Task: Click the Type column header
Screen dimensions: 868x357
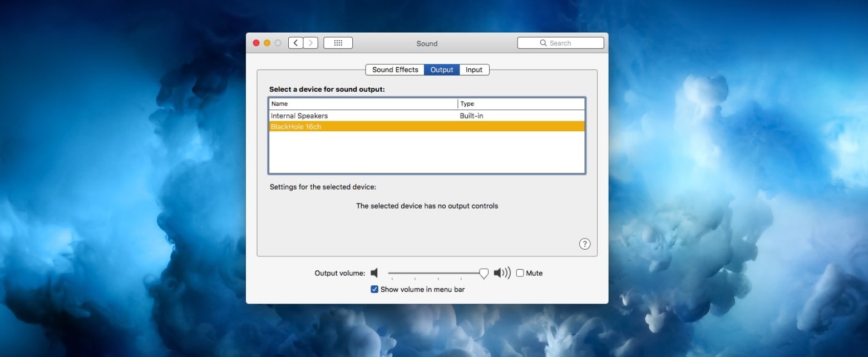Action: (x=521, y=104)
